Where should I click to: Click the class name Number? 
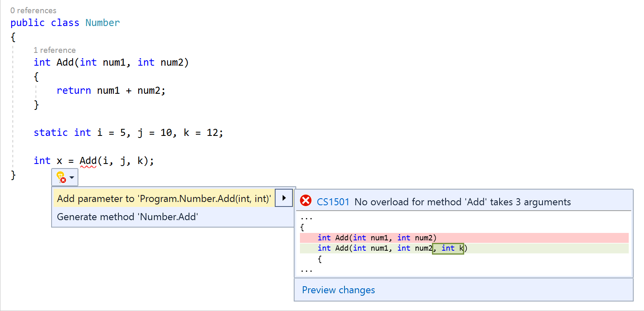click(x=102, y=23)
